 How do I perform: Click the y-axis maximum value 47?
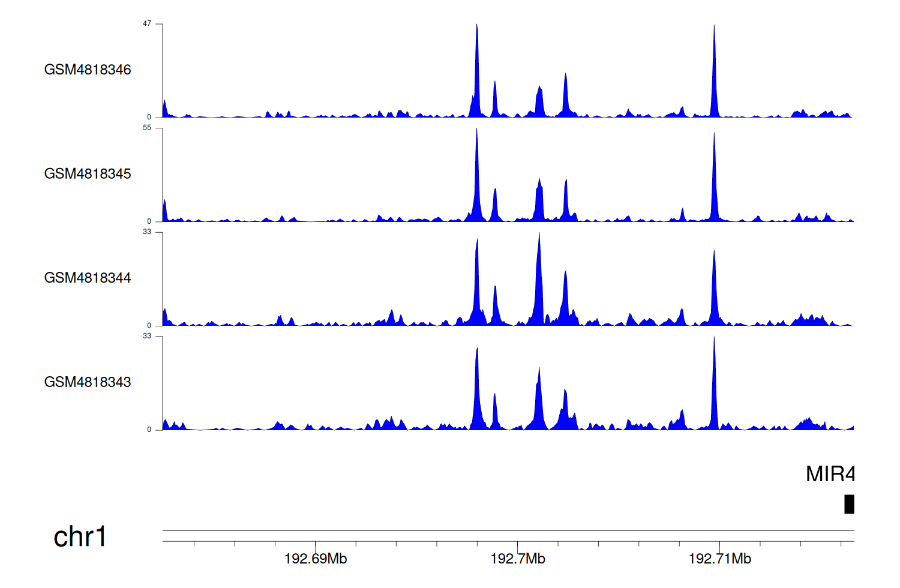(147, 24)
